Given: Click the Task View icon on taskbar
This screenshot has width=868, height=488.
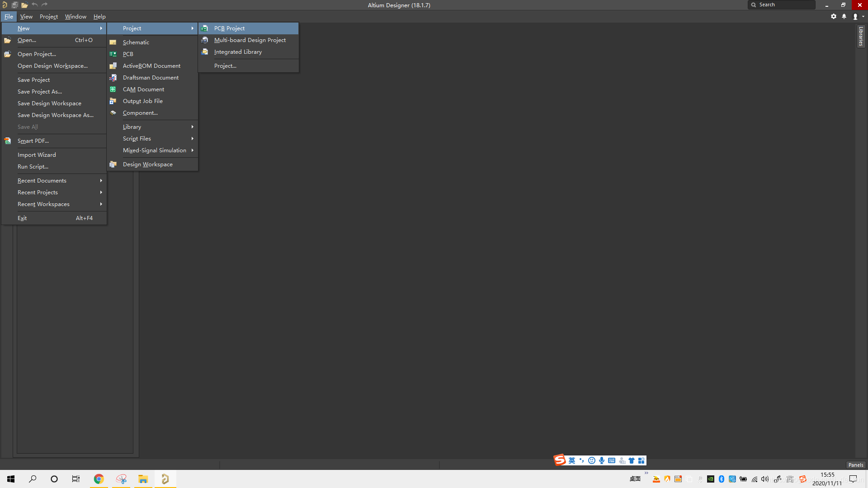Looking at the screenshot, I should [x=76, y=479].
